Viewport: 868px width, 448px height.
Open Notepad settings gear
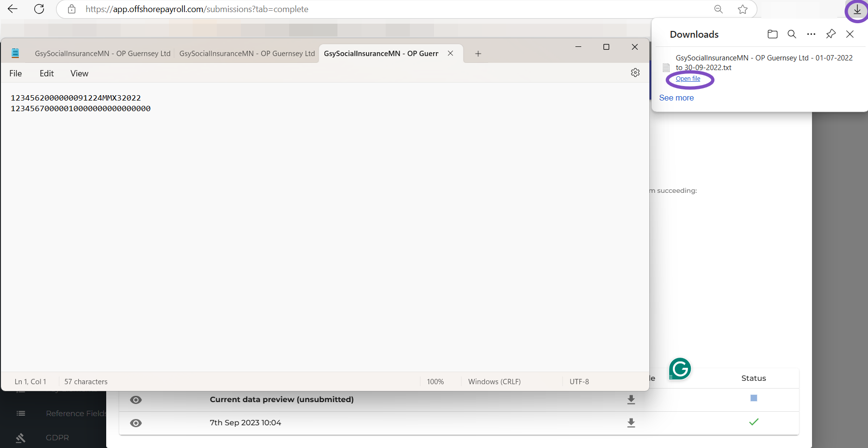[635, 72]
